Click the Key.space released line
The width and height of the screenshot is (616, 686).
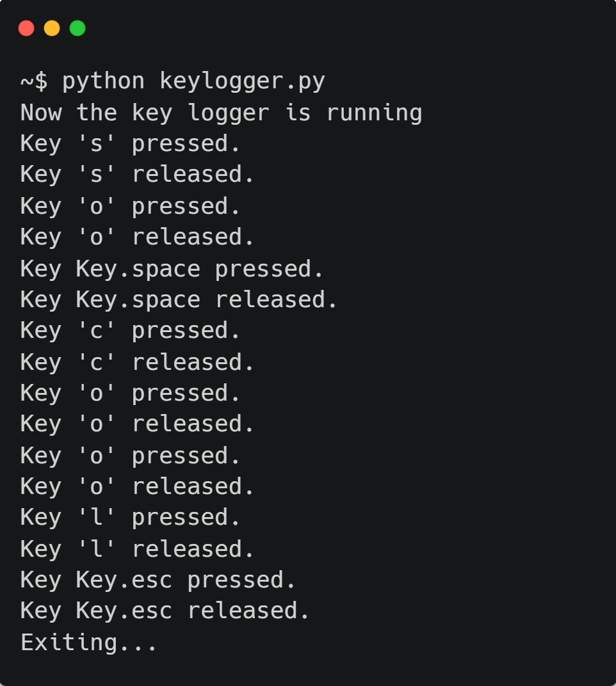click(x=179, y=300)
